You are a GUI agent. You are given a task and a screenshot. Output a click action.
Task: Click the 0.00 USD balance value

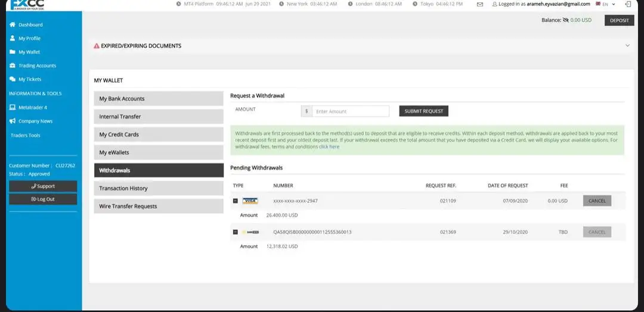click(581, 20)
